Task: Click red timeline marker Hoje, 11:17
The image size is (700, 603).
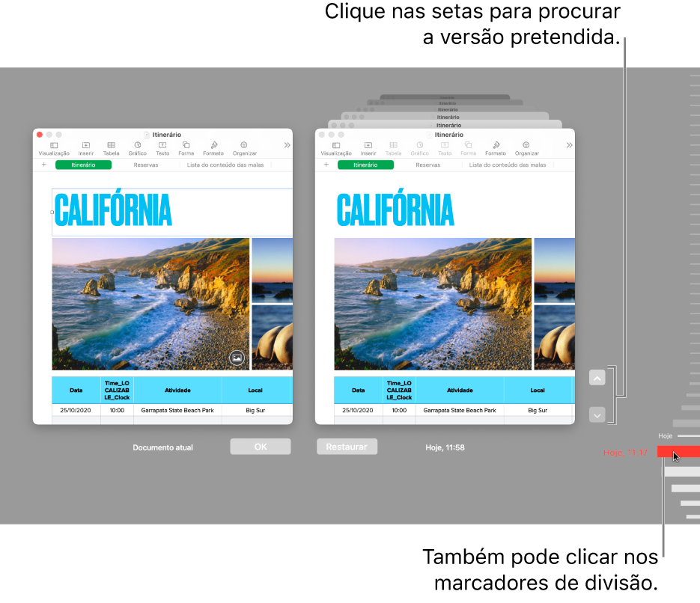Action: 678,452
